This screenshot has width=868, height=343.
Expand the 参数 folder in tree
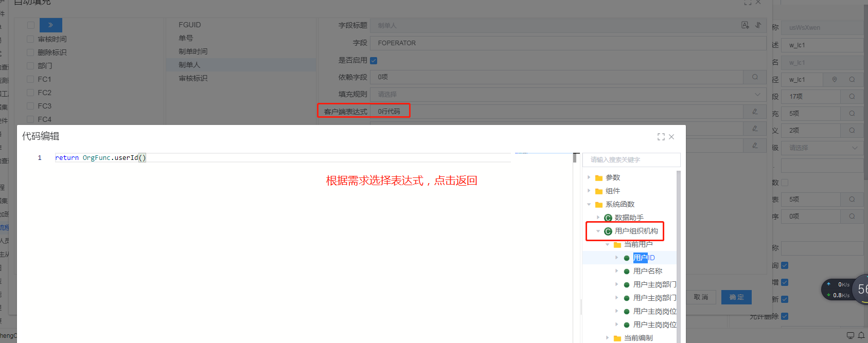[x=589, y=177]
